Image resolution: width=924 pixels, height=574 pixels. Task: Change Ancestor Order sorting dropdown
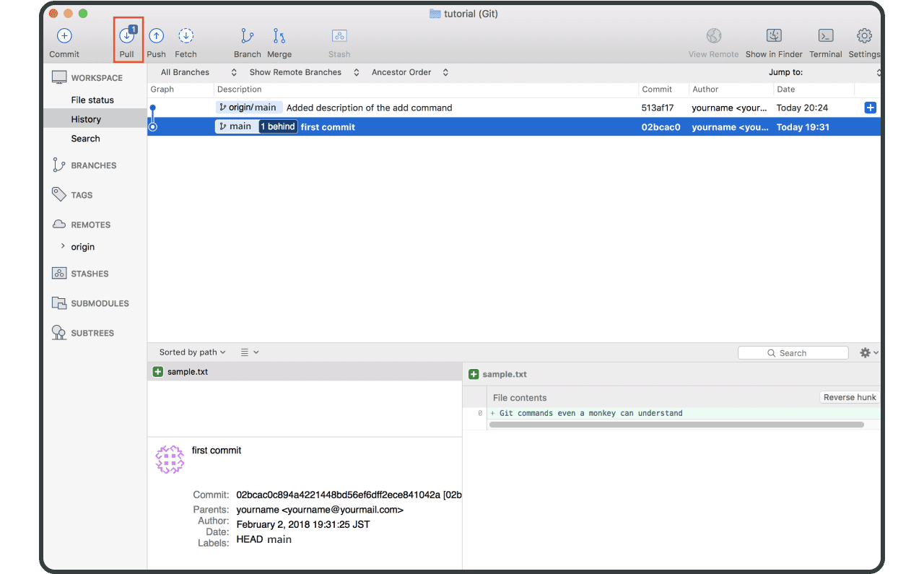coord(410,72)
